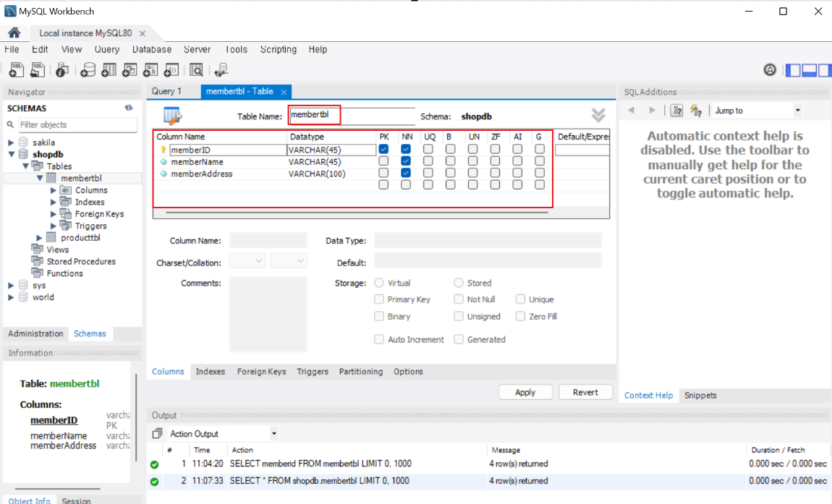Click the copy output icon beside Action Output

pos(157,433)
